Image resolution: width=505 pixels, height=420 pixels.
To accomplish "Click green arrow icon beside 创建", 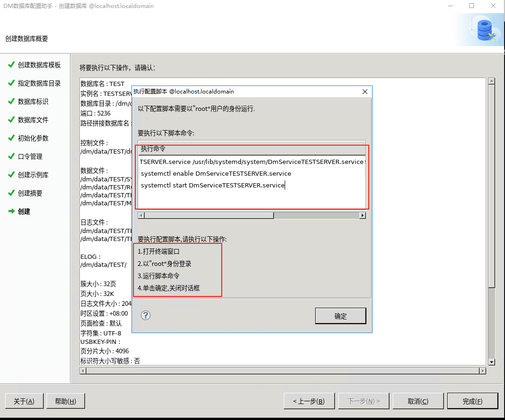I will (11, 211).
